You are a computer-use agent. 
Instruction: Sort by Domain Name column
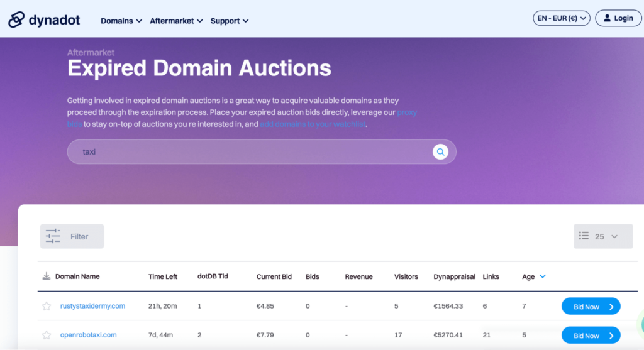coord(77,276)
